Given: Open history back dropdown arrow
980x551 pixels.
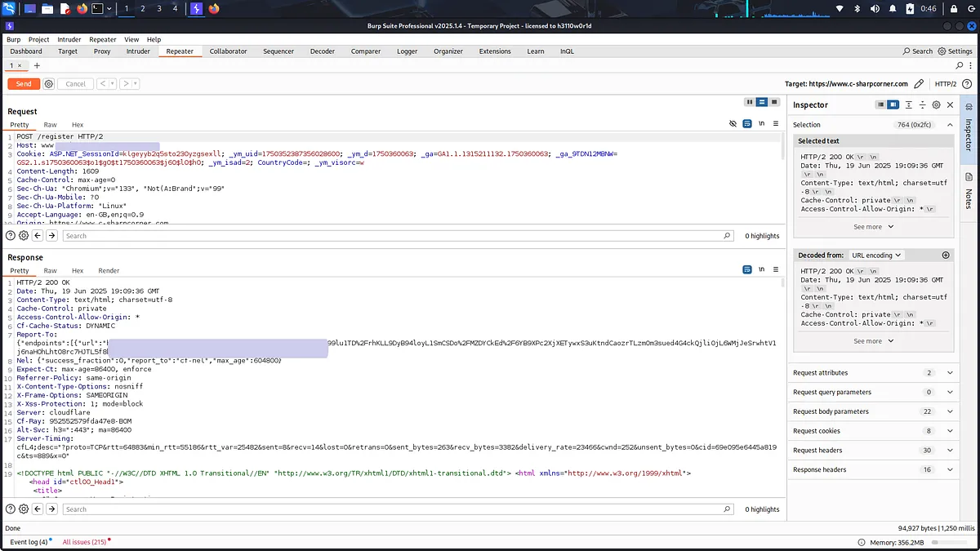Looking at the screenshot, I should (x=112, y=83).
